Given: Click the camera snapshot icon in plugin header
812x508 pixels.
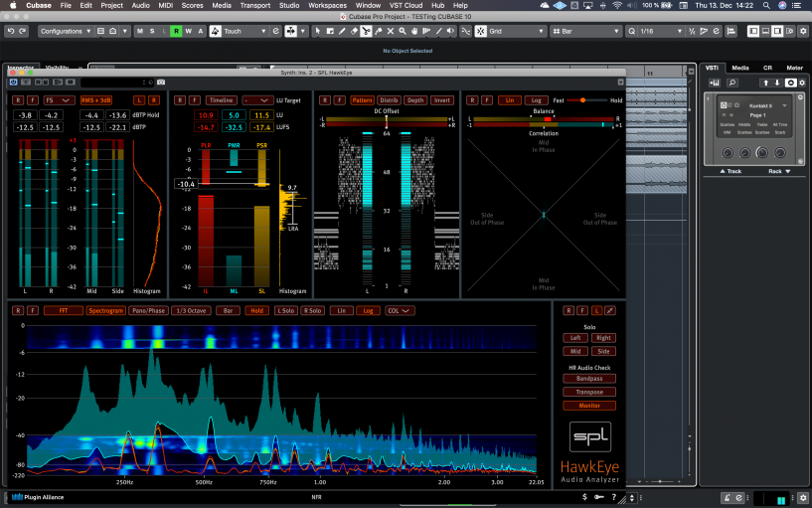Looking at the screenshot, I should 161,82.
